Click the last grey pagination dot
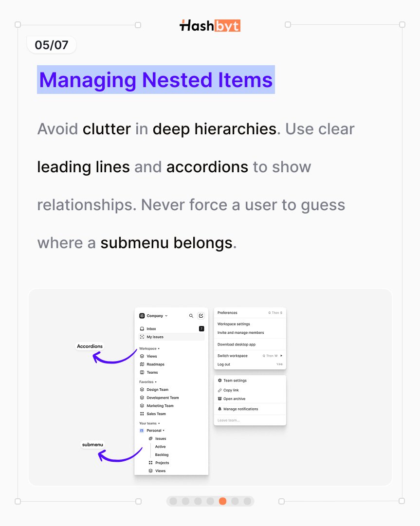Viewport: 420px width, 526px height. (247, 501)
